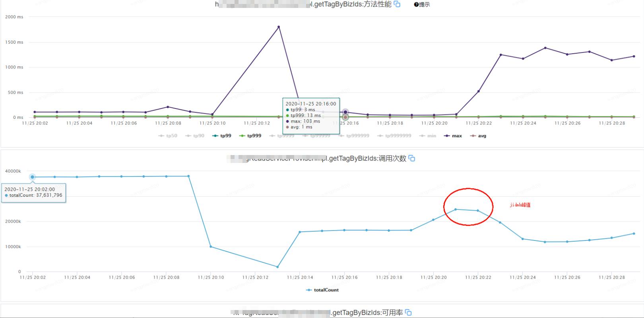Select the final max point at 20:29
This screenshot has width=644, height=318.
click(634, 56)
